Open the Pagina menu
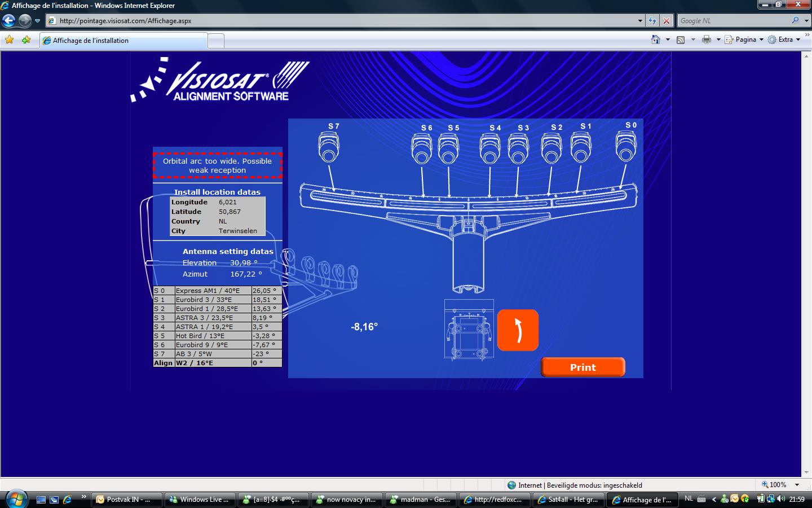This screenshot has height=508, width=812. click(x=744, y=40)
